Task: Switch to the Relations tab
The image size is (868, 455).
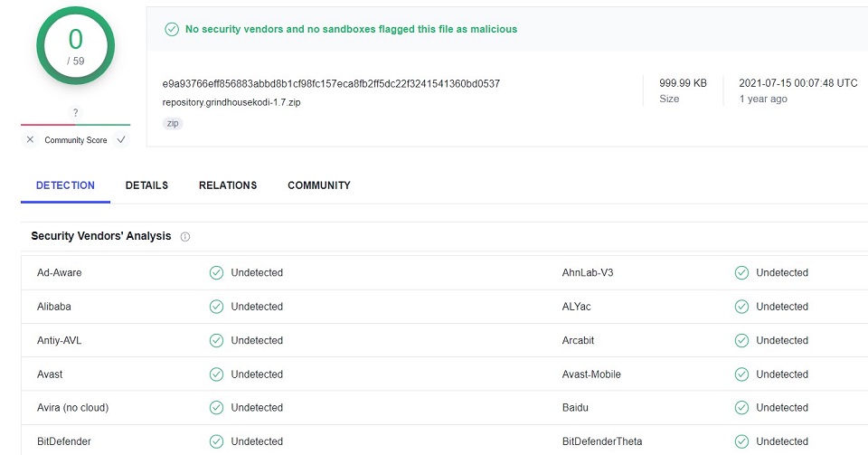Action: 228,185
